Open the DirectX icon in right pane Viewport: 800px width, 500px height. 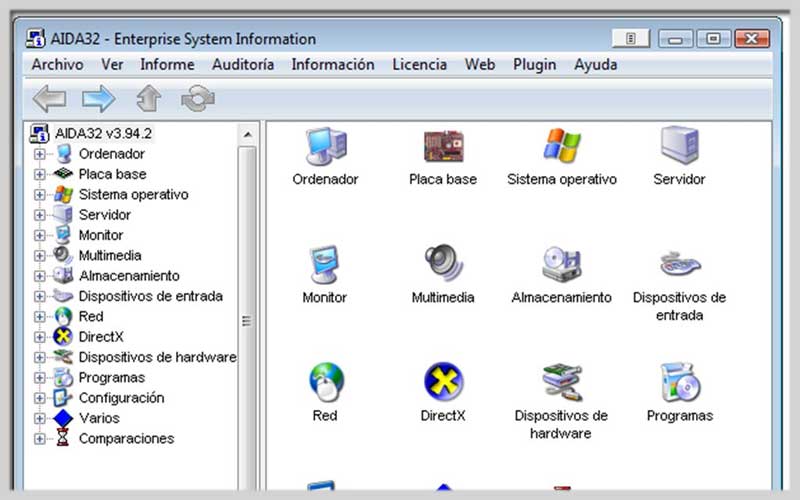point(443,382)
